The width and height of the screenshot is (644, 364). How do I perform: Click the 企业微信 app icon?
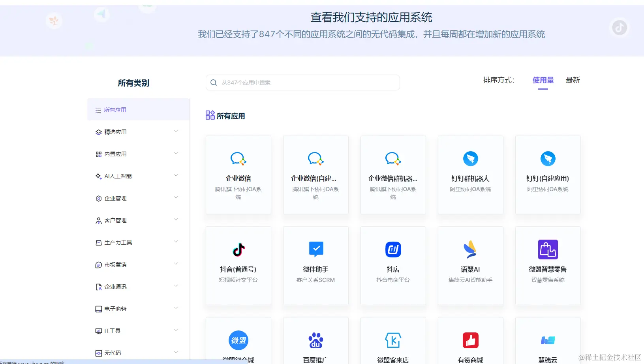238,159
